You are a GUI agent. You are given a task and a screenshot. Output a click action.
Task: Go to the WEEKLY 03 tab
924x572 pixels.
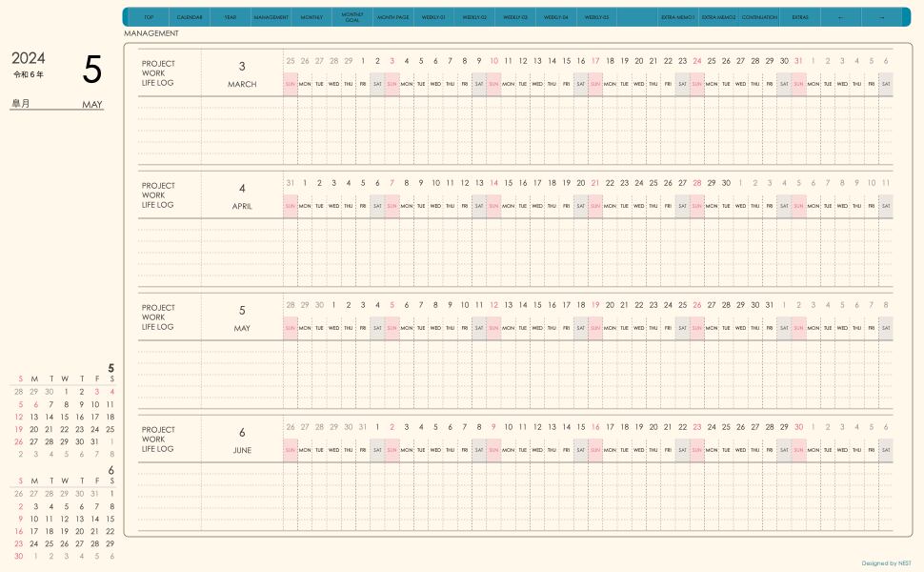pos(515,17)
